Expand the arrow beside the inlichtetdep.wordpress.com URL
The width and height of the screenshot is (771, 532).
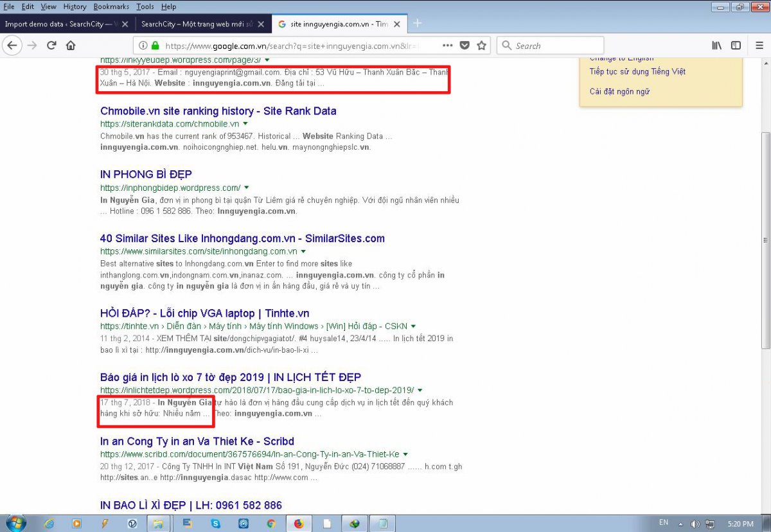coord(420,390)
